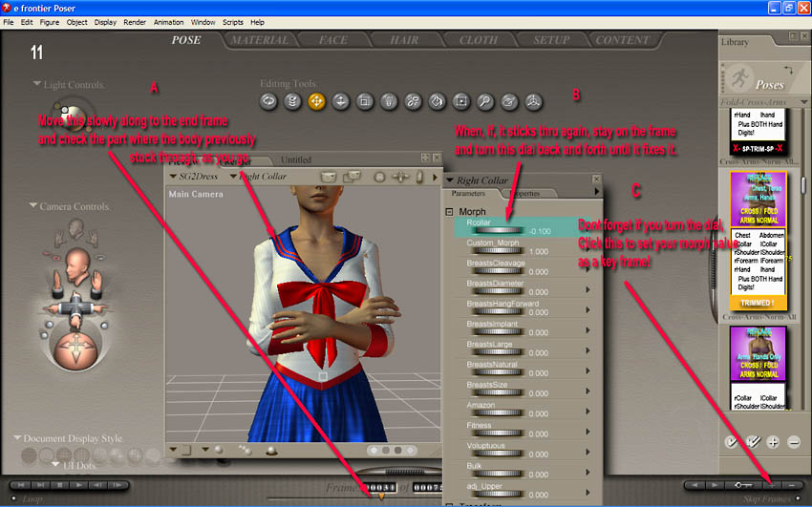Open the Right Collar parameters palette menu
Screen dimensions: 812x507
596,191
